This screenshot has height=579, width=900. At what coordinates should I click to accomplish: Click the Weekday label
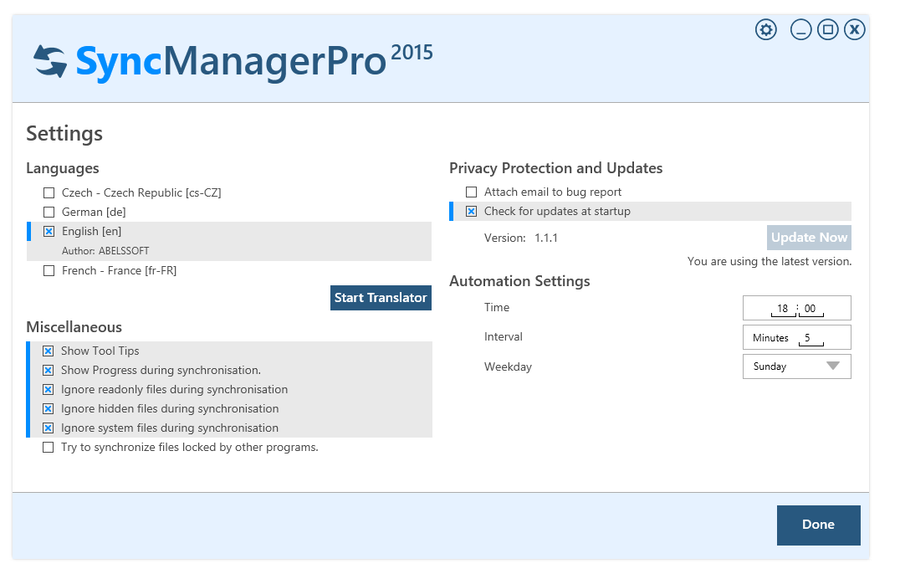pos(508,367)
